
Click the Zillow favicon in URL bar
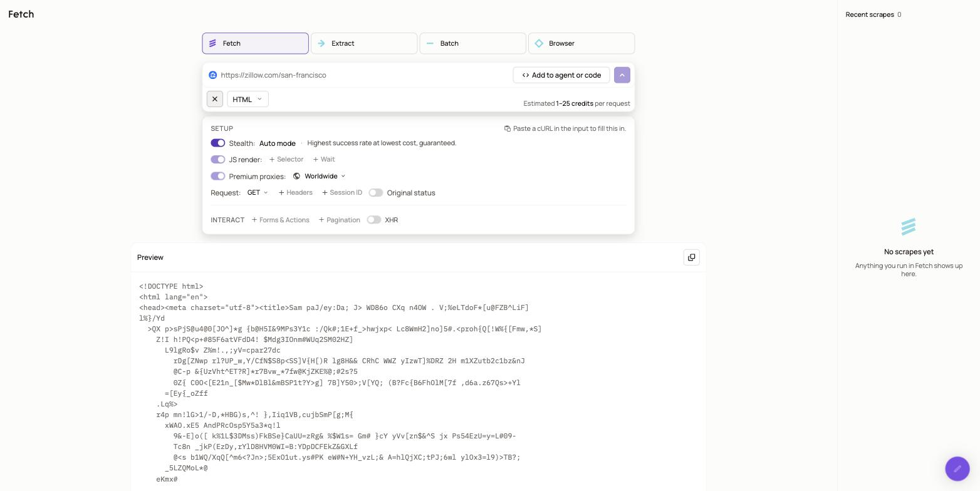(213, 75)
